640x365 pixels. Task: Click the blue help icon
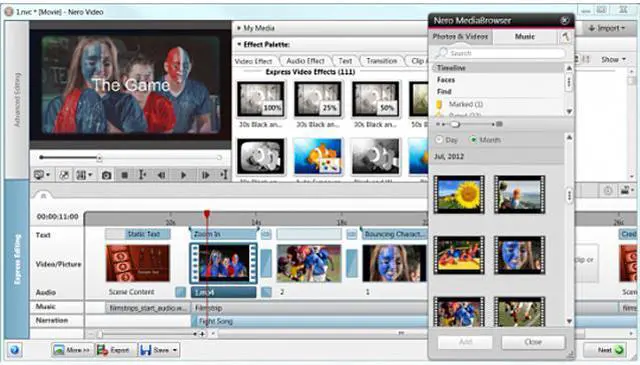pyautogui.click(x=15, y=350)
